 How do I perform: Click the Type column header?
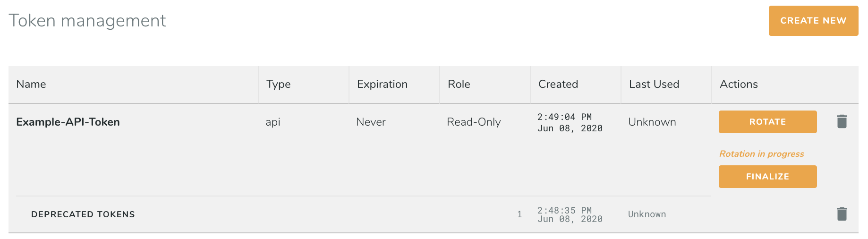tap(278, 84)
